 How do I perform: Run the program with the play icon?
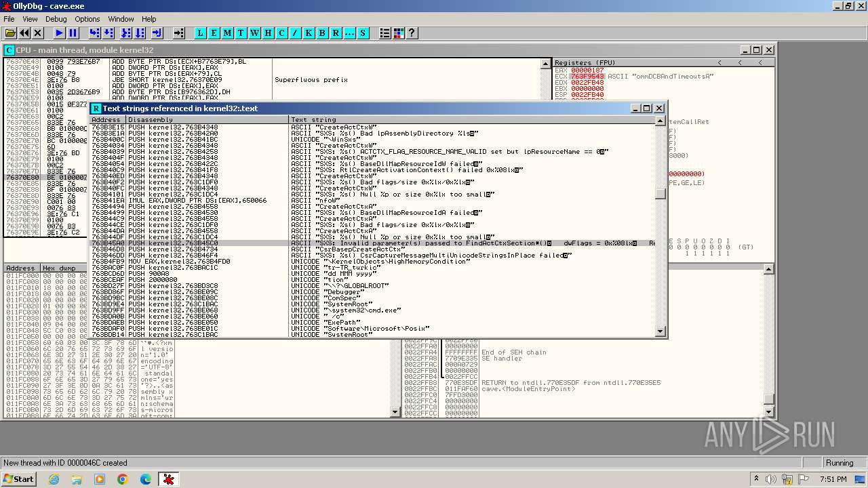coord(59,33)
